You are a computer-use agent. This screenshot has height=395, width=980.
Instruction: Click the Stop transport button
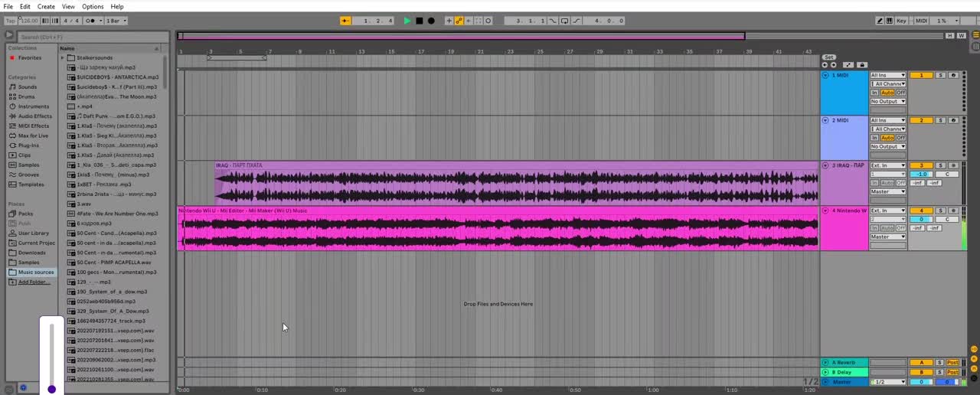pos(419,21)
